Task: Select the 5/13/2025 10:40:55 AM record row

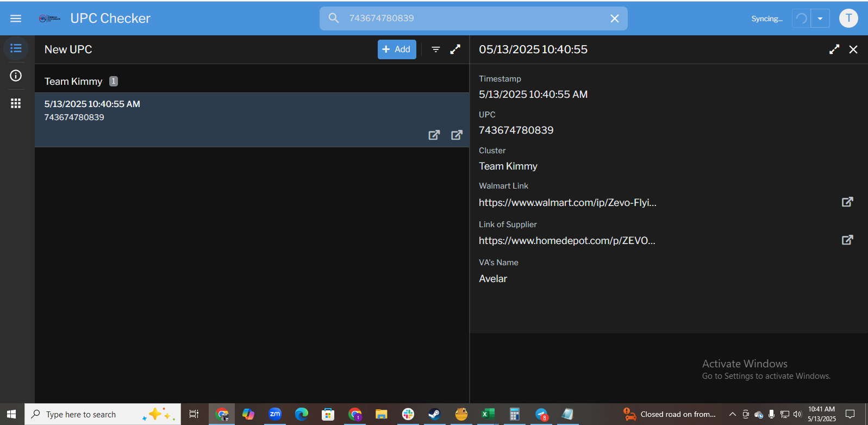Action: pyautogui.click(x=217, y=111)
